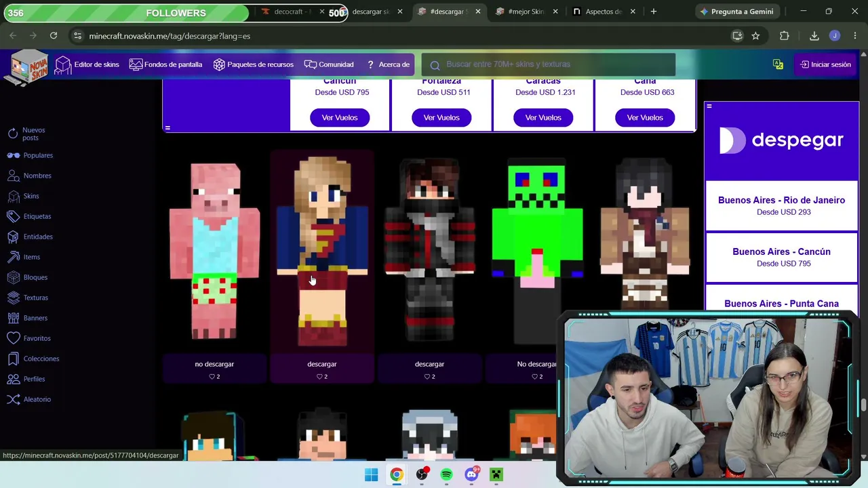Viewport: 868px width, 488px height.
Task: Click Ver Vuelos under USD 663
Action: pyautogui.click(x=645, y=118)
